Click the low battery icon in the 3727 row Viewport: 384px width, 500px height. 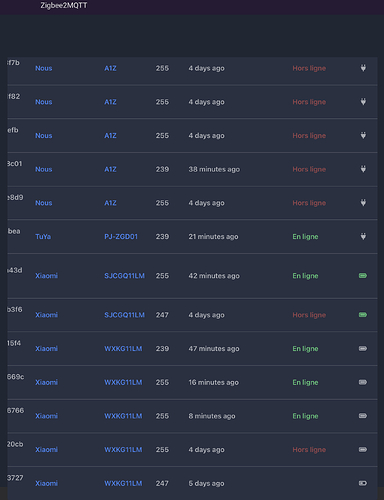click(x=363, y=483)
